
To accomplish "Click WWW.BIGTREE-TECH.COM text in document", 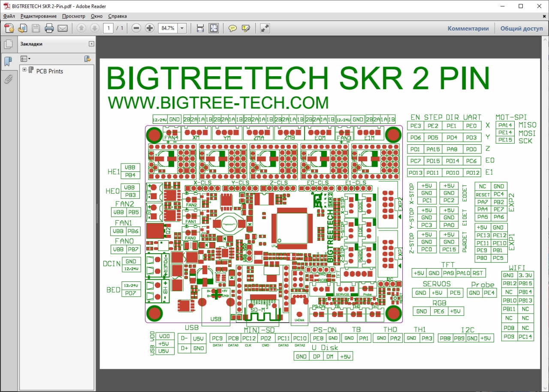I will [x=218, y=102].
